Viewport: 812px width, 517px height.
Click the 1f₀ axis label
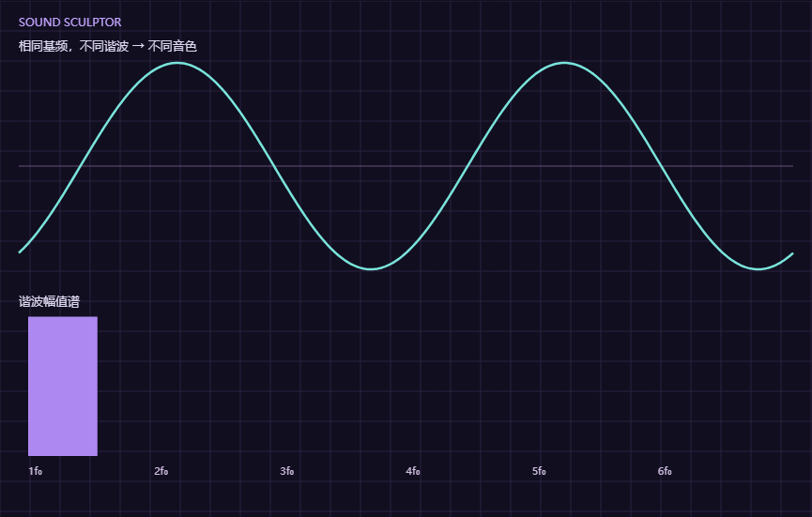pos(36,471)
